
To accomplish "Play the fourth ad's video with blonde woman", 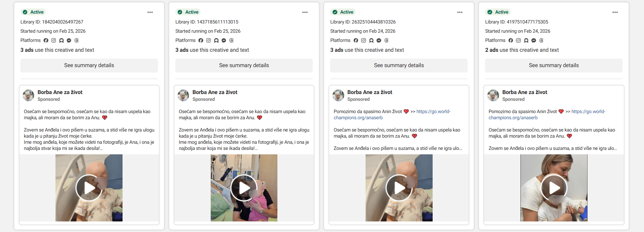I will pos(553,188).
